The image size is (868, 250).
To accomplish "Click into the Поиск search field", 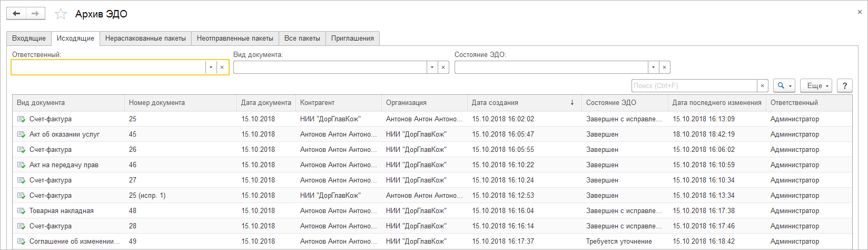I will [694, 85].
